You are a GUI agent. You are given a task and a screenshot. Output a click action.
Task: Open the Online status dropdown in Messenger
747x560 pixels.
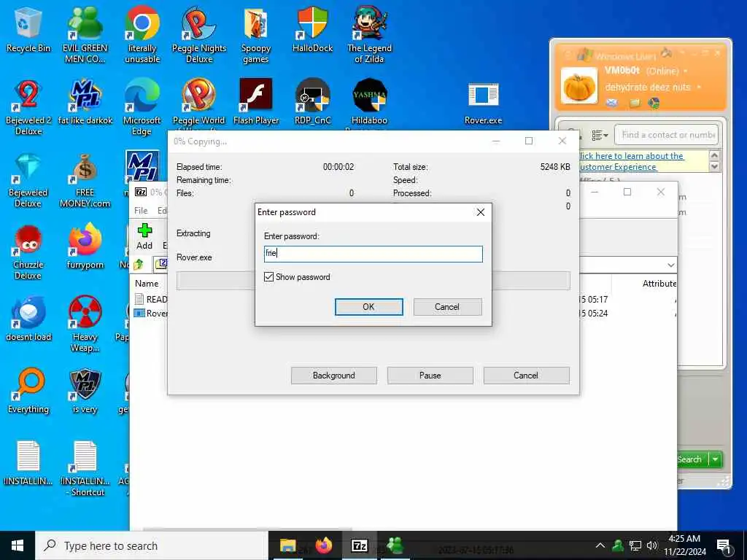click(686, 71)
